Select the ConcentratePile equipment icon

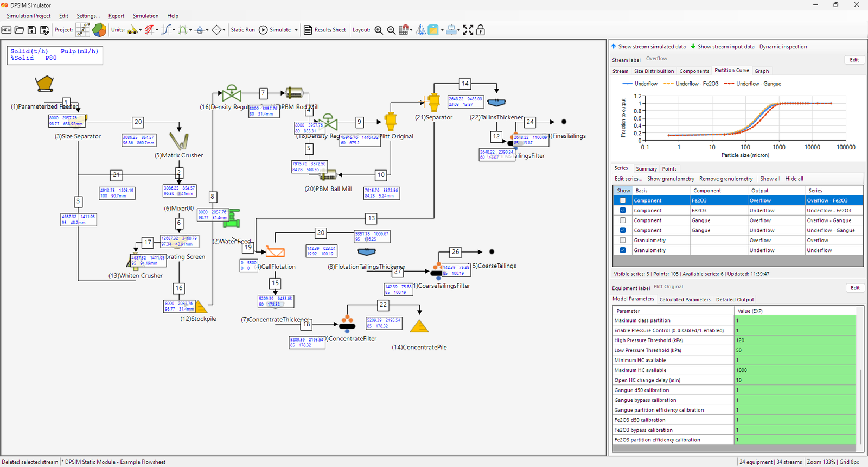coord(419,326)
